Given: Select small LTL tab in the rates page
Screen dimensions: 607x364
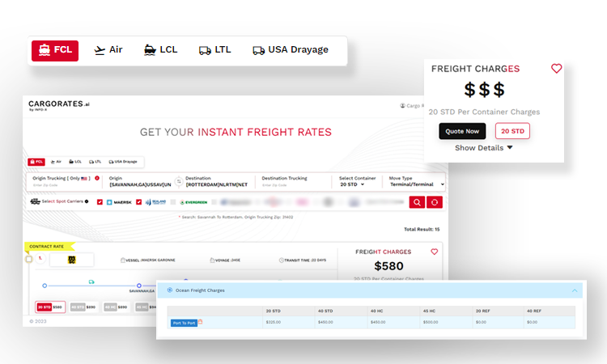Looking at the screenshot, I should (95, 162).
